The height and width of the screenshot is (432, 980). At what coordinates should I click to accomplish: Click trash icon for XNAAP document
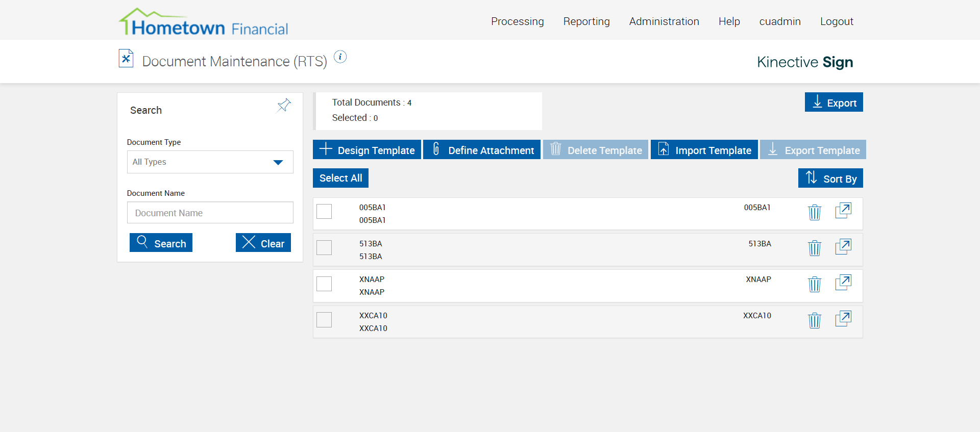(814, 284)
